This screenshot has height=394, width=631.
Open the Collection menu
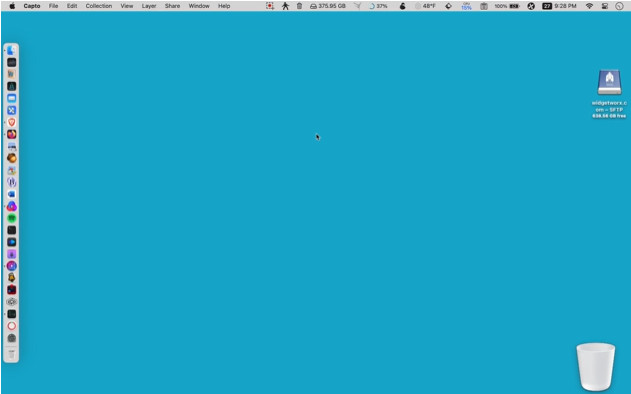99,6
